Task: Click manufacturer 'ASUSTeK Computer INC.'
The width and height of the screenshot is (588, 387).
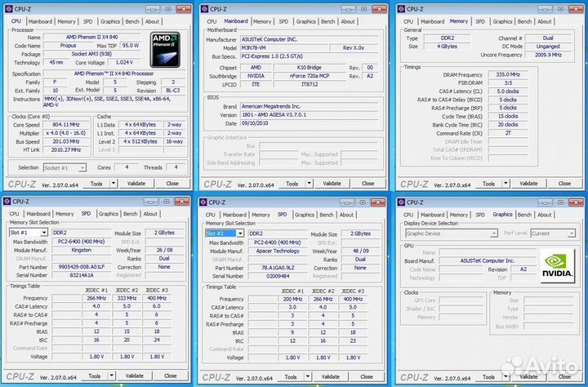Action: [x=309, y=39]
